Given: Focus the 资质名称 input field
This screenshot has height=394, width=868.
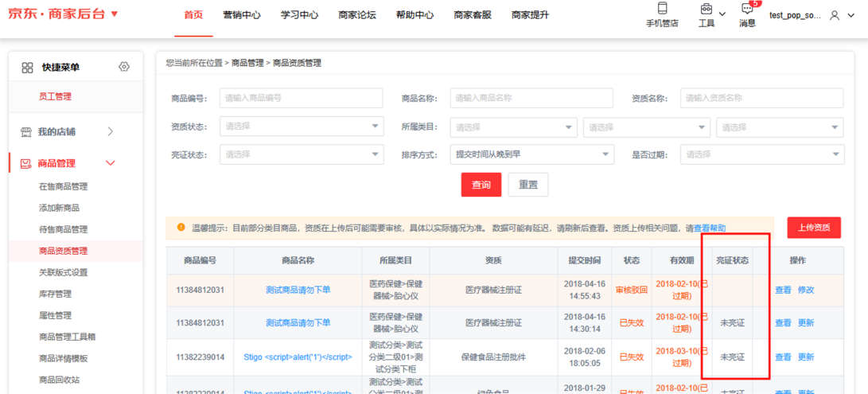Looking at the screenshot, I should click(761, 98).
